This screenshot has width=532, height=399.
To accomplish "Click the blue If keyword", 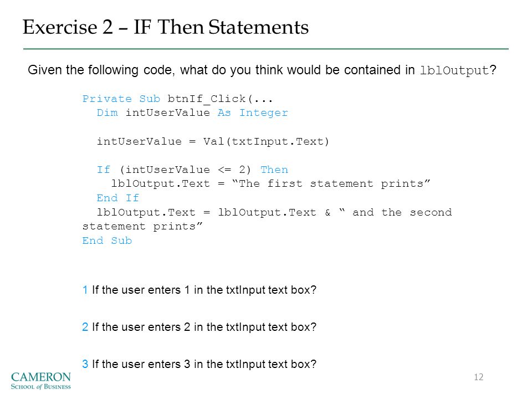I will pos(104,170).
